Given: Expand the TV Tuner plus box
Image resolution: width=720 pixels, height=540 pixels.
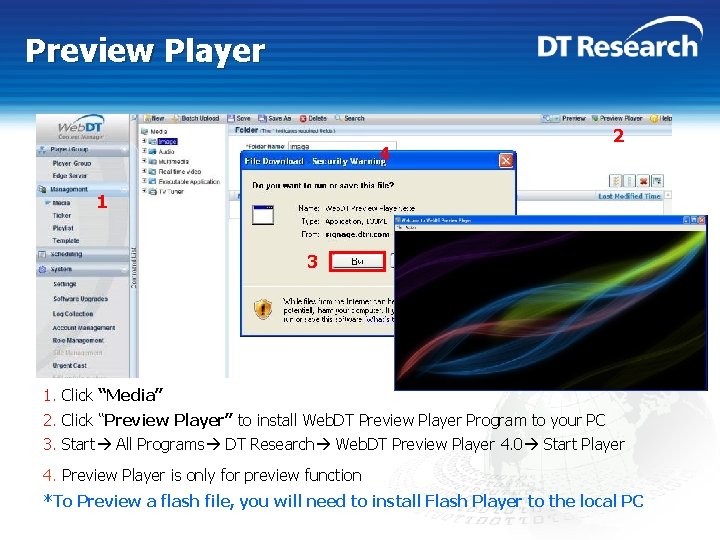Looking at the screenshot, I should point(144,191).
